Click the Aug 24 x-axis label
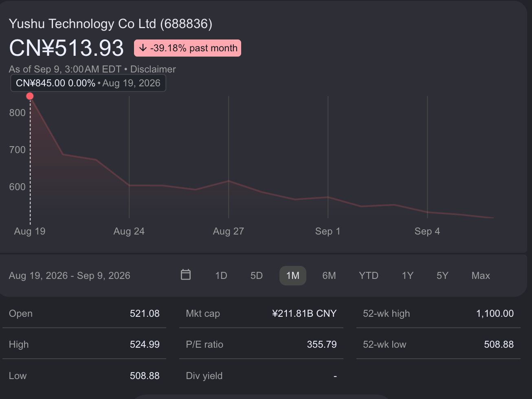 click(129, 231)
